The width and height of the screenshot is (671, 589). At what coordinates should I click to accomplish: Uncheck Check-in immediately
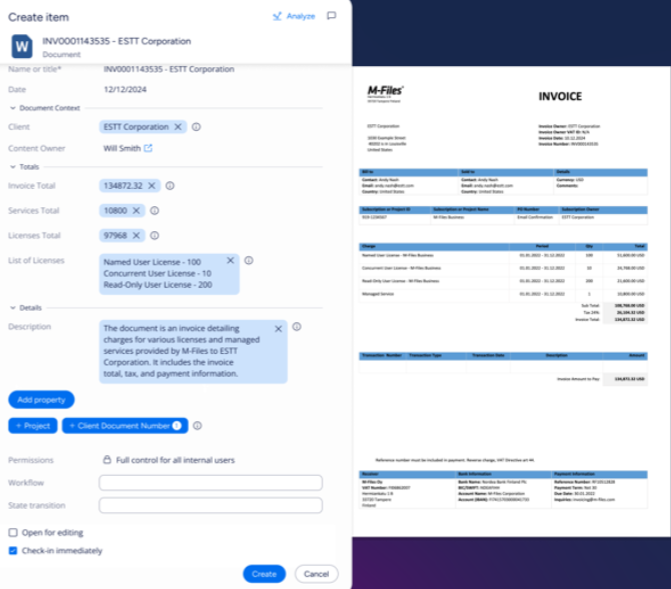(13, 550)
